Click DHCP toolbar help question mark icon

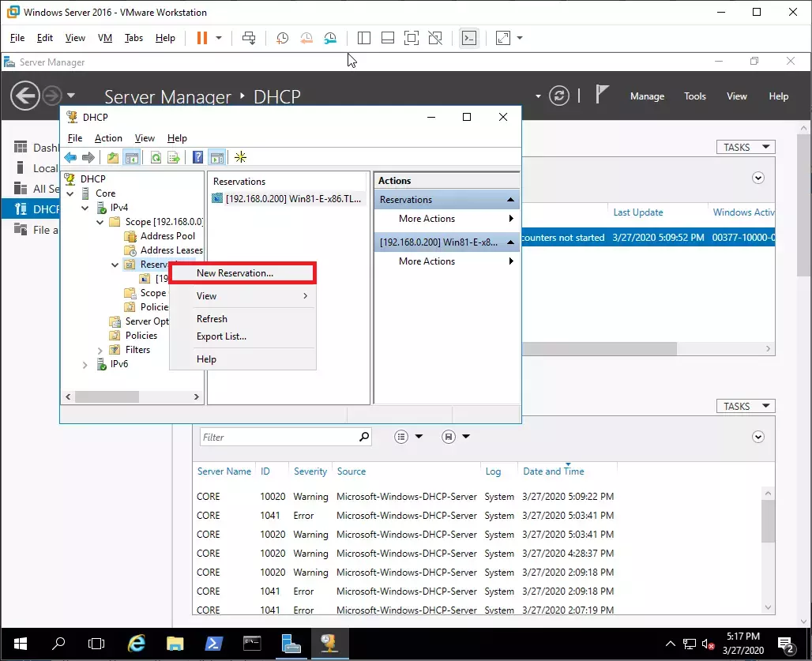pos(197,157)
